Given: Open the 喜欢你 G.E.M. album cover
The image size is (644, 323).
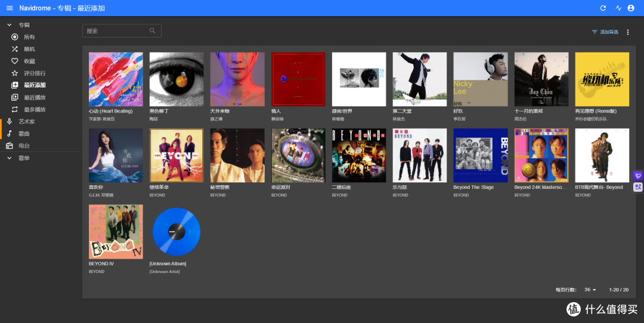Looking at the screenshot, I should coord(116,156).
